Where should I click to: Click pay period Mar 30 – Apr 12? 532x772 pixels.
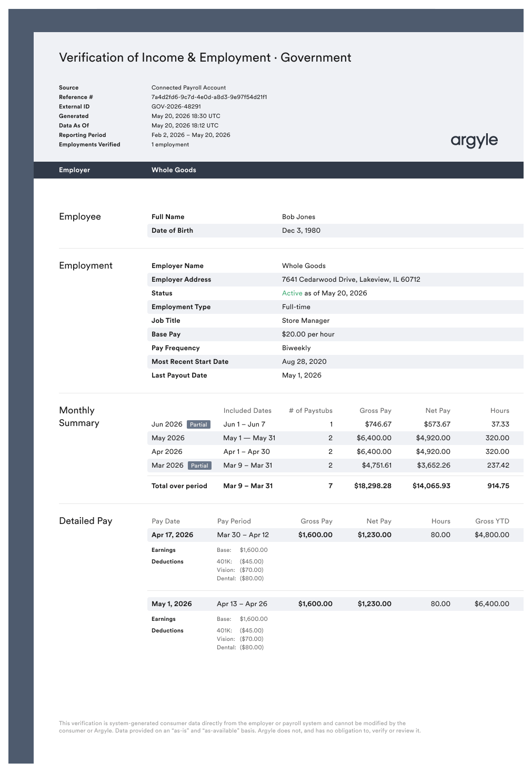point(243,535)
